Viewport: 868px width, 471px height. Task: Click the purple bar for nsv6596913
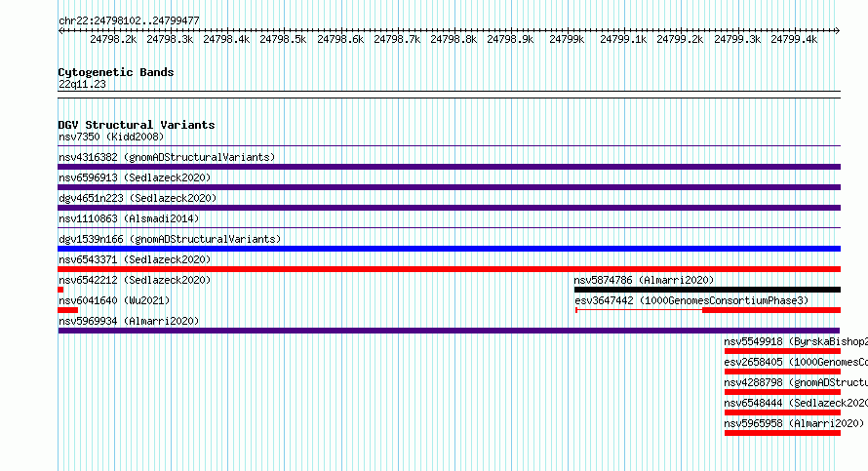[449, 187]
